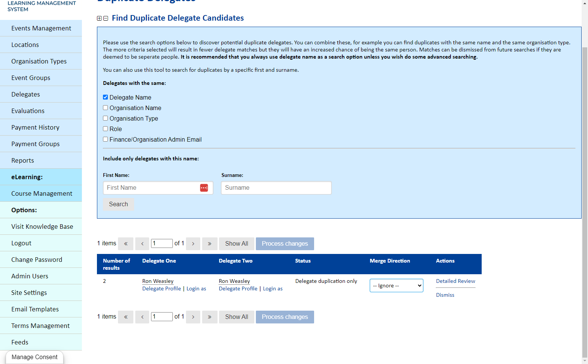Screen dimensions: 588x364
Task: Open Detailed Review link
Action: pyautogui.click(x=455, y=281)
